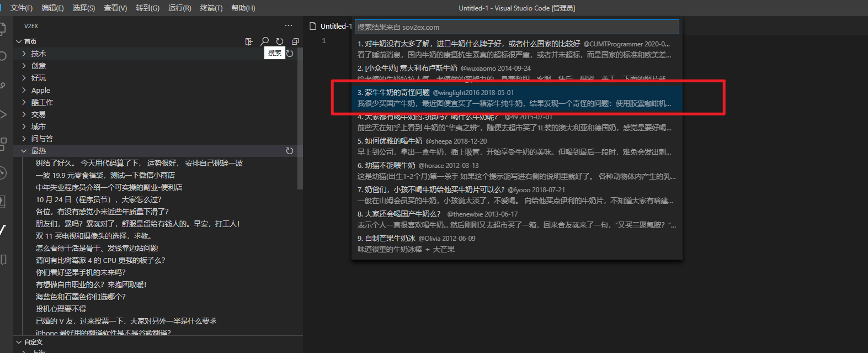868x353 pixels.
Task: Click the V2EX login icon in 首页 header
Action: point(249,41)
